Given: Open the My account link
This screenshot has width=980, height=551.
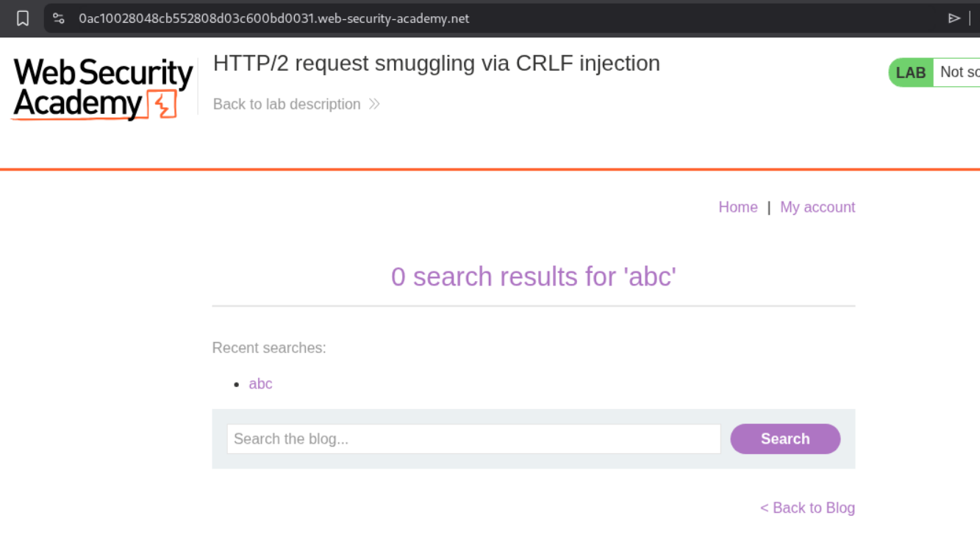Looking at the screenshot, I should (818, 207).
